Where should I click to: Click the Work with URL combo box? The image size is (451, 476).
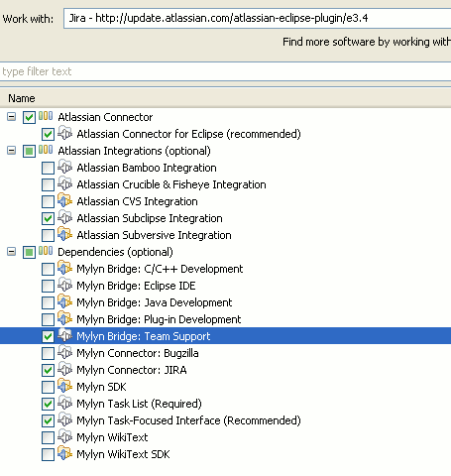coord(258,18)
